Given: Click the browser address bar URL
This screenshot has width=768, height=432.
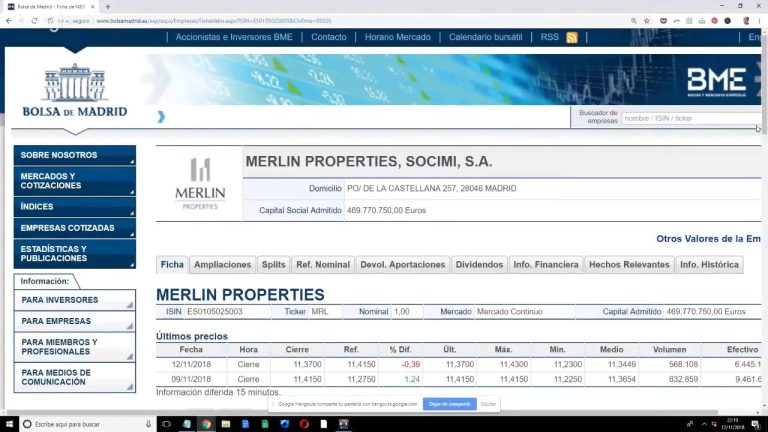Looking at the screenshot, I should (x=214, y=21).
